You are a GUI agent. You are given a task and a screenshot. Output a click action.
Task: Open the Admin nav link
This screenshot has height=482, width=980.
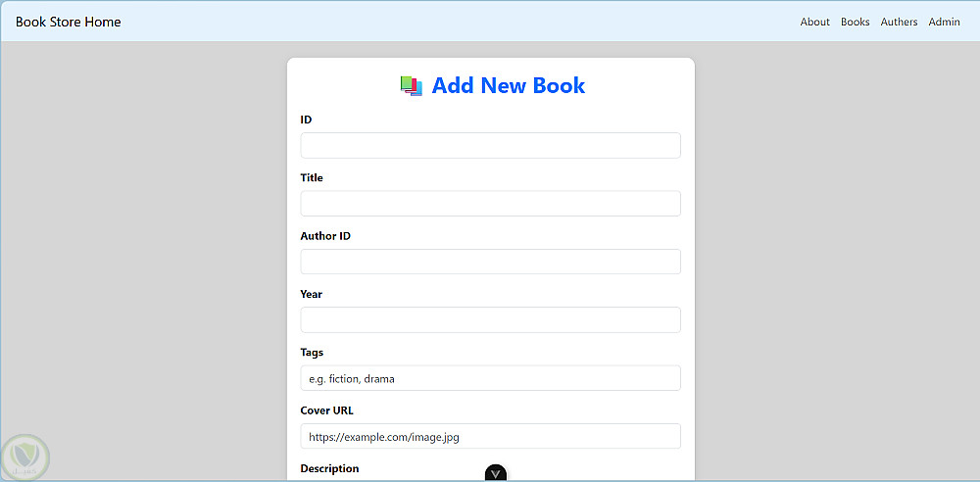(x=944, y=22)
